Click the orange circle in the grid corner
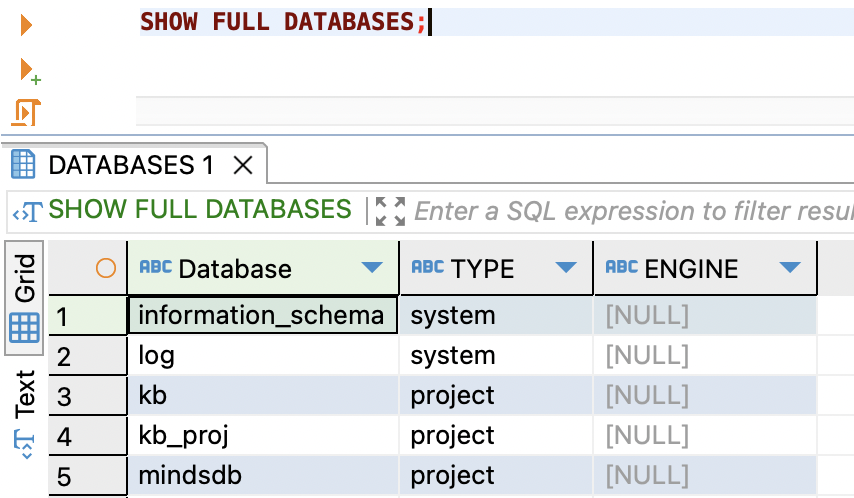 point(106,268)
